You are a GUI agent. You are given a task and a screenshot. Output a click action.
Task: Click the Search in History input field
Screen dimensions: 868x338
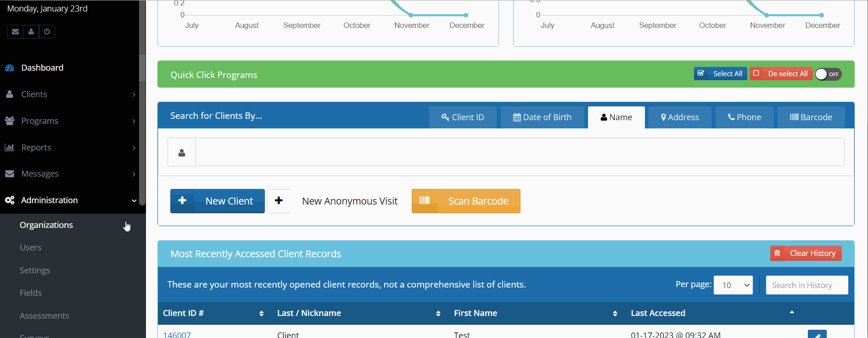[x=806, y=285]
